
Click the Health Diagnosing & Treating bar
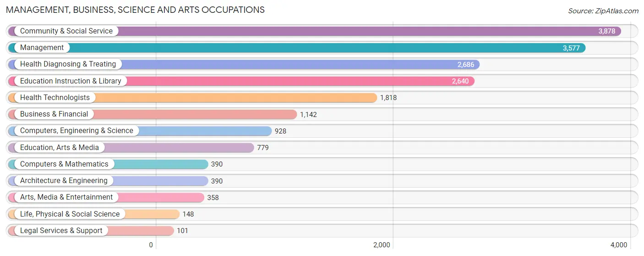point(244,64)
